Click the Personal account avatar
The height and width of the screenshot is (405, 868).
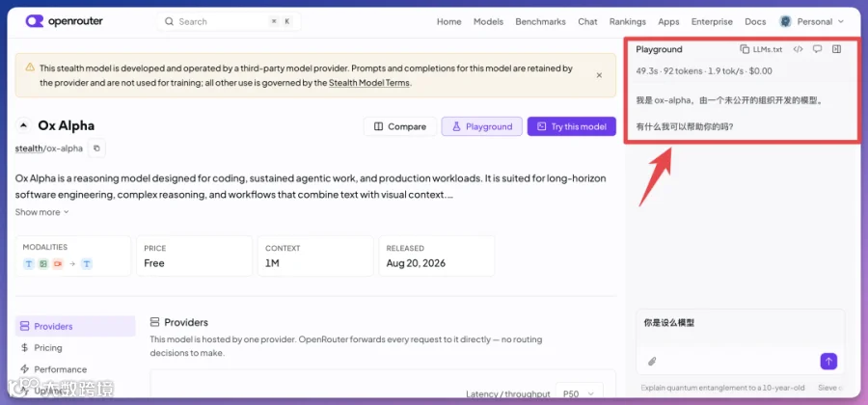pos(785,21)
